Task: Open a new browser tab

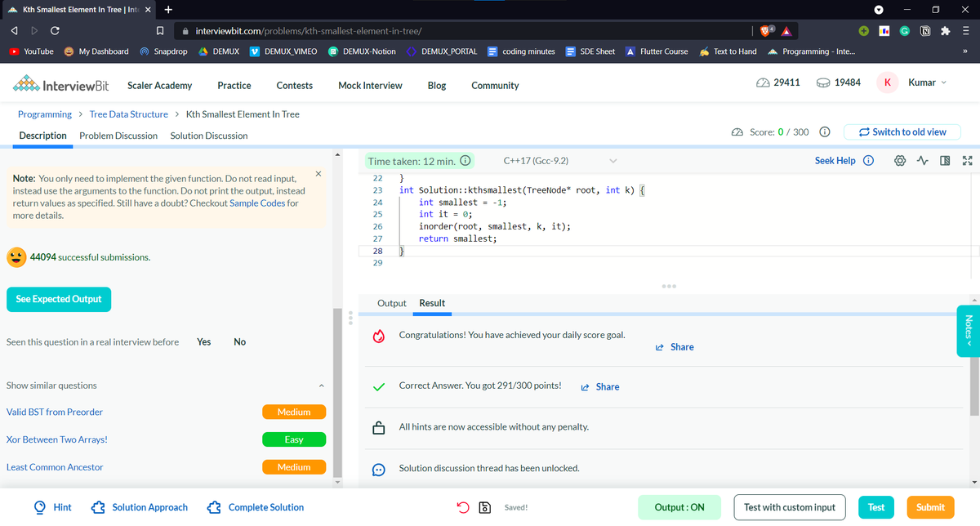Action: pos(167,10)
